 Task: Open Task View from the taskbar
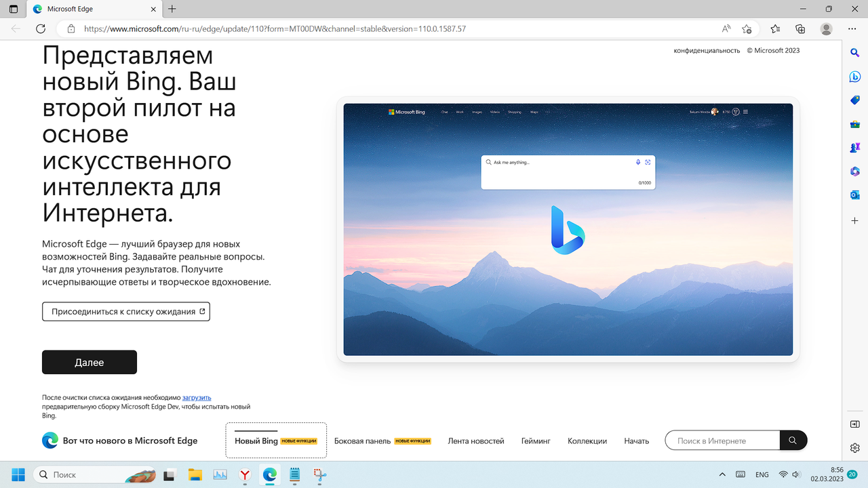pos(170,474)
